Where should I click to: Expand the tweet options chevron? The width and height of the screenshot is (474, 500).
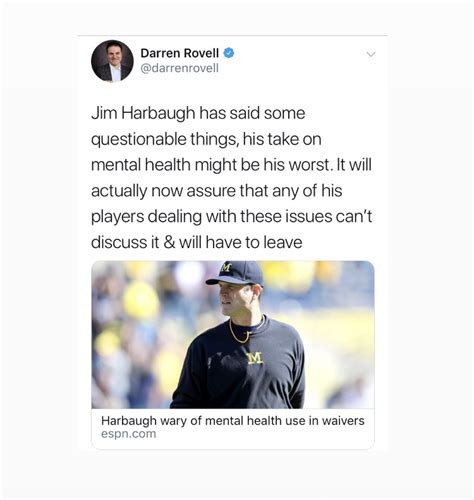(371, 54)
